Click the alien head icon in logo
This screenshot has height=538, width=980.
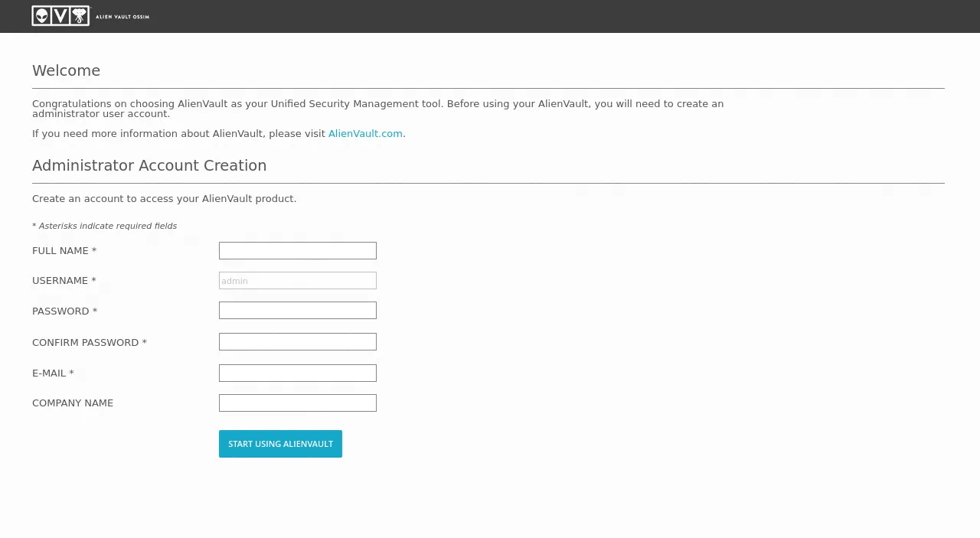tap(41, 15)
